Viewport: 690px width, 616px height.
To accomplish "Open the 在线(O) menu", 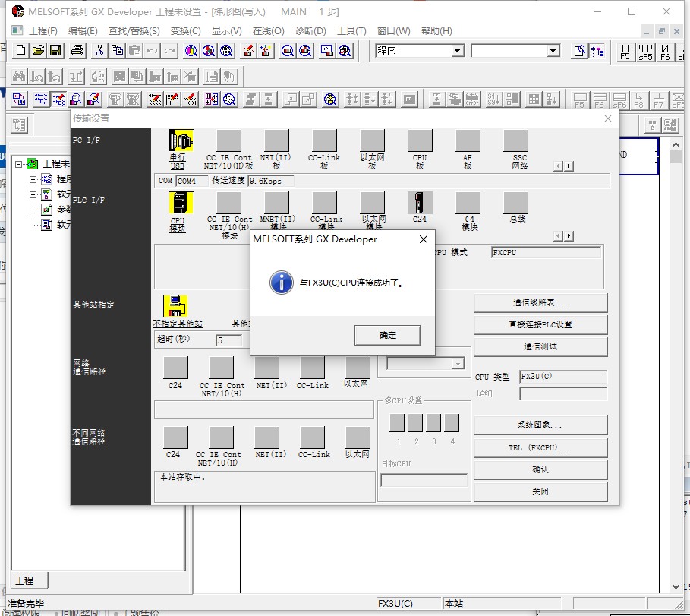I will click(269, 31).
